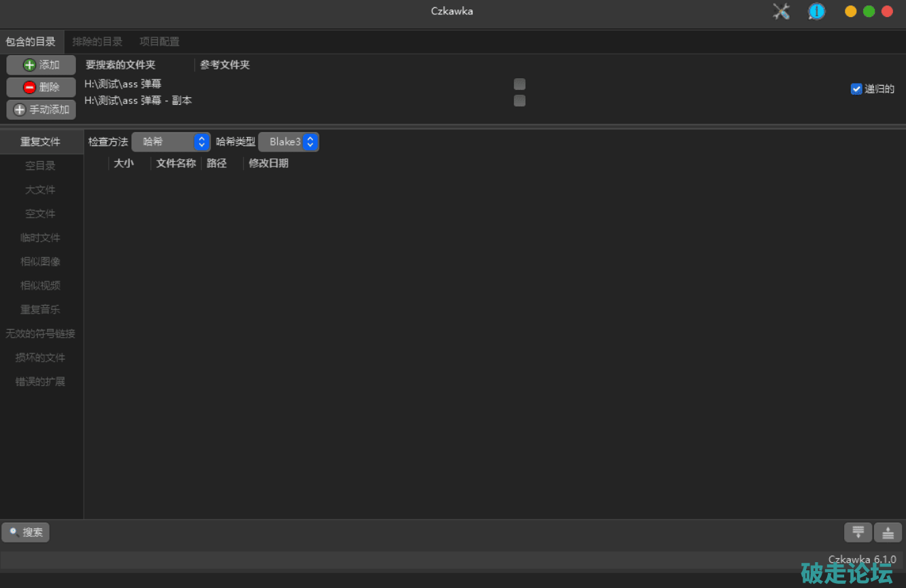Click the bottom-right panel toggle with up arrow
The width and height of the screenshot is (906, 588).
point(888,532)
